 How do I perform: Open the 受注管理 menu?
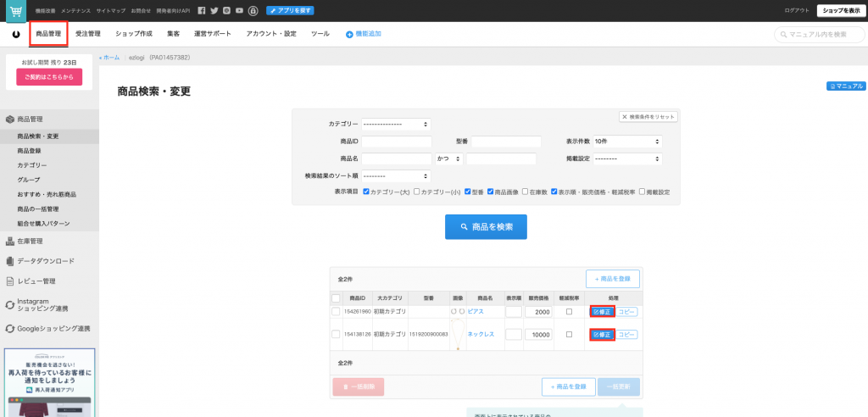pos(87,34)
